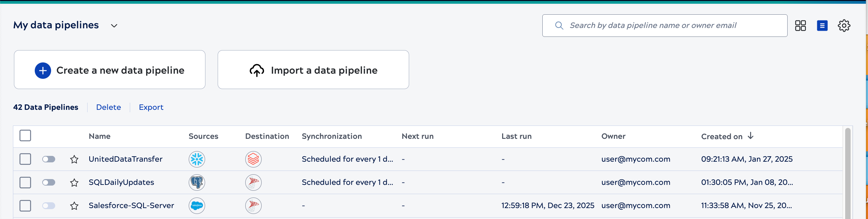The image size is (868, 219).
Task: Sort by Name column header
Action: pos(99,136)
